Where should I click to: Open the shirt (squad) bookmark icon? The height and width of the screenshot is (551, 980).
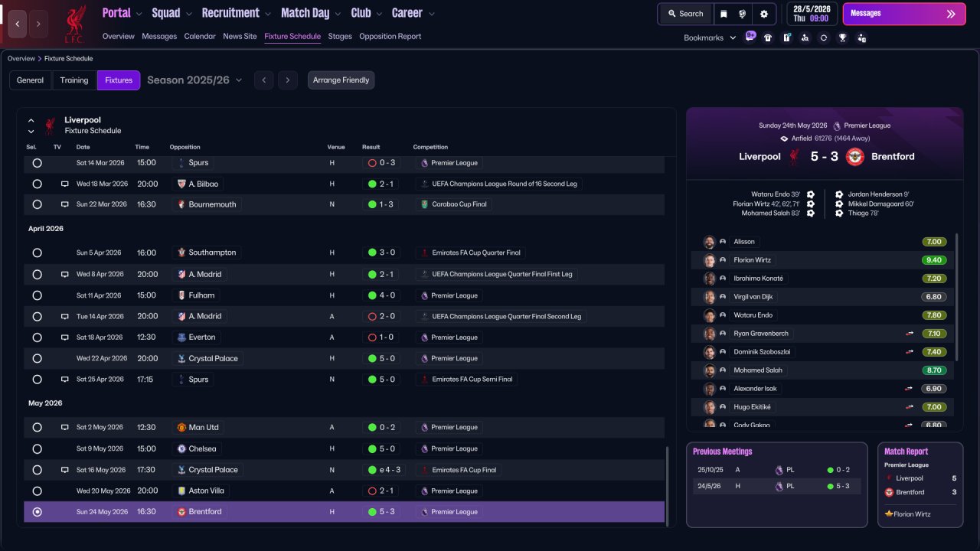pyautogui.click(x=768, y=37)
